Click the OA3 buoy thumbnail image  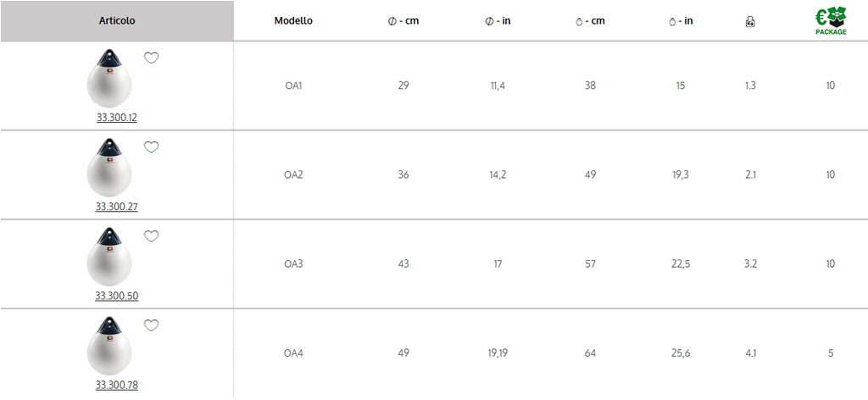point(109,257)
